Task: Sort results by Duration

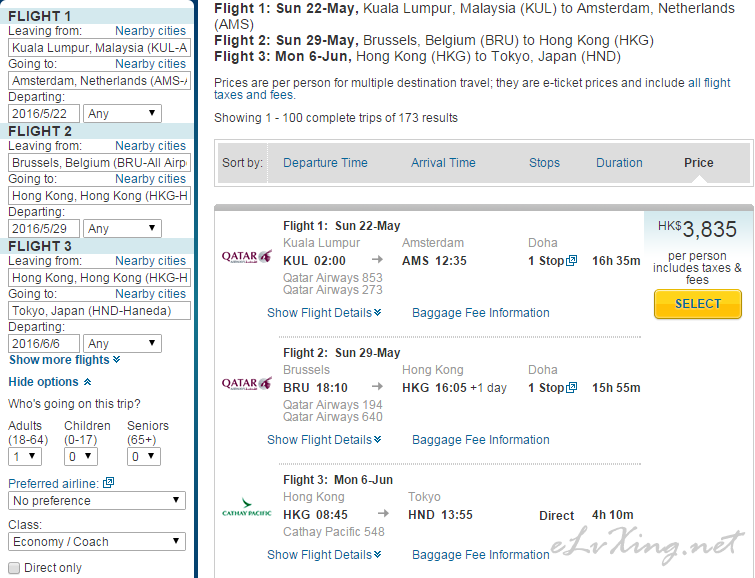Action: 619,163
